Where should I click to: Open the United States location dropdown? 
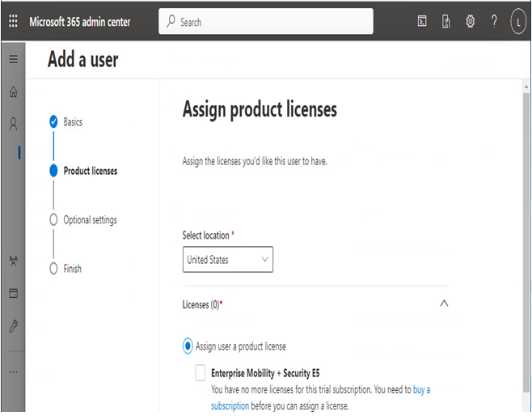pyautogui.click(x=228, y=260)
